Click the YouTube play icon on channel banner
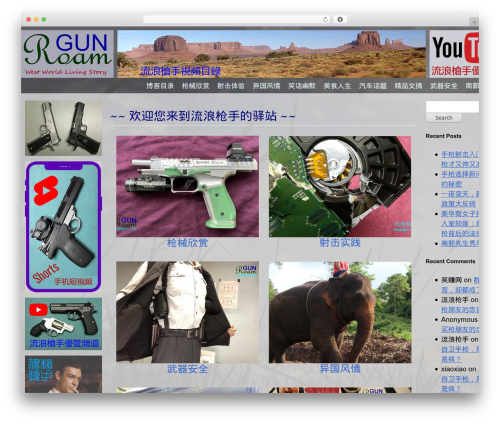This screenshot has width=500, height=423. click(x=38, y=310)
